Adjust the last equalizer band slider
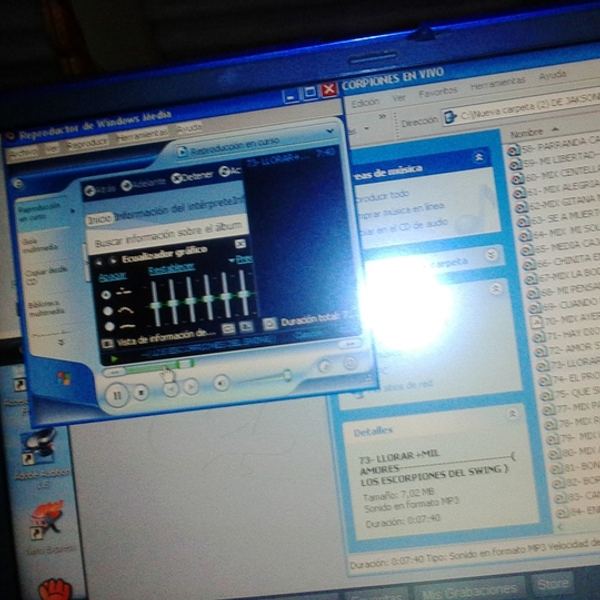600x600 pixels. click(244, 293)
